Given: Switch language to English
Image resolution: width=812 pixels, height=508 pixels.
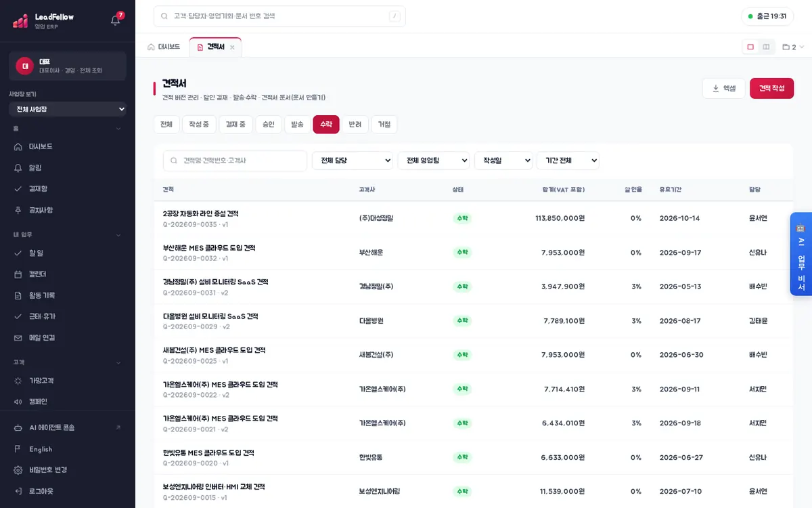Looking at the screenshot, I should coord(68,449).
